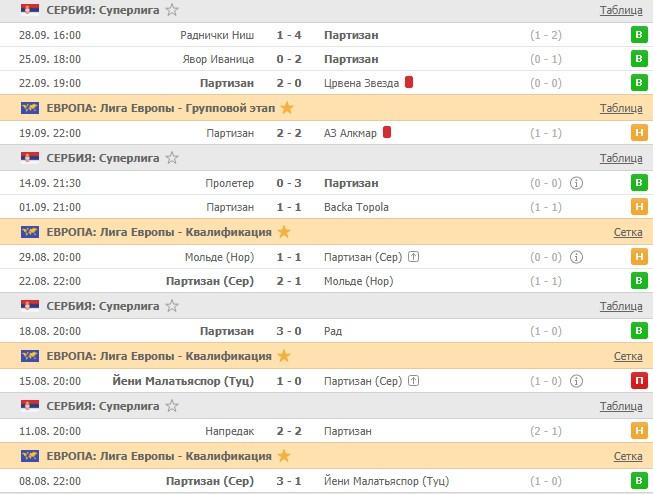Toggle the yellow star for Лига Европы Групповой этап

tap(288, 108)
